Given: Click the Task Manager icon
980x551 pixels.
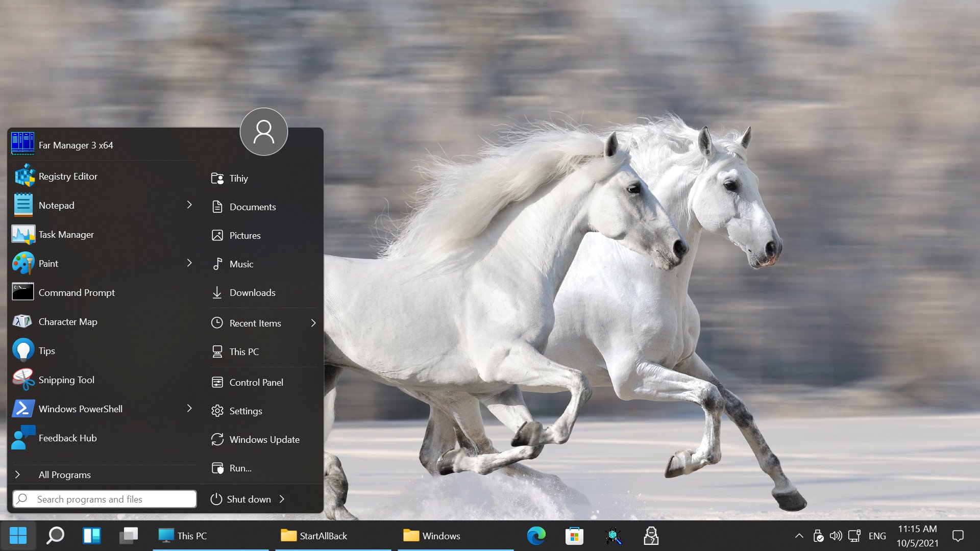Looking at the screenshot, I should (x=22, y=234).
